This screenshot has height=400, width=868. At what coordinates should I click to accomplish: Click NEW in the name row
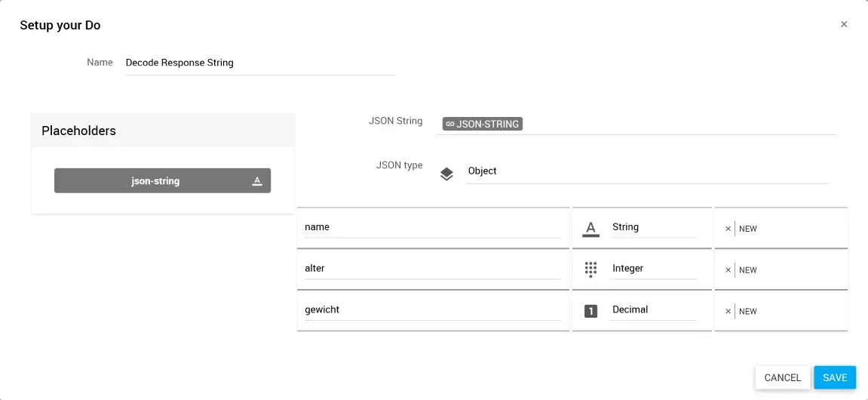pos(748,229)
